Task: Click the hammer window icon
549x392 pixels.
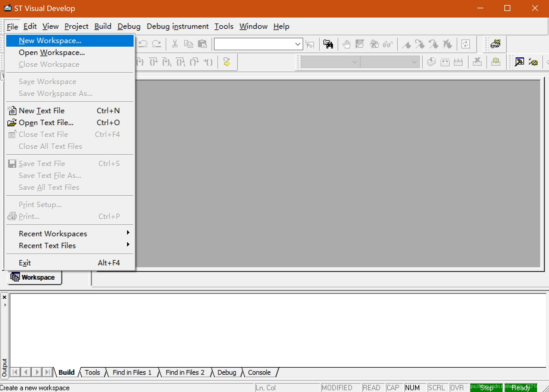Action: [x=520, y=62]
